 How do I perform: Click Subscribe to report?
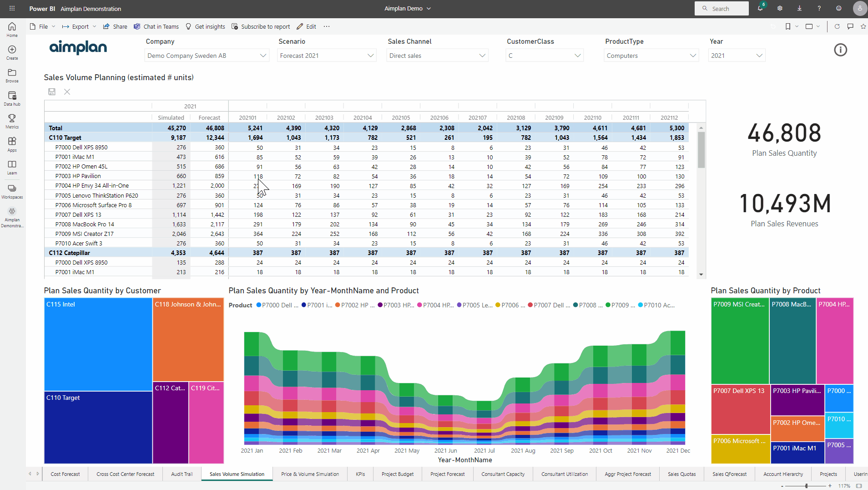[261, 26]
